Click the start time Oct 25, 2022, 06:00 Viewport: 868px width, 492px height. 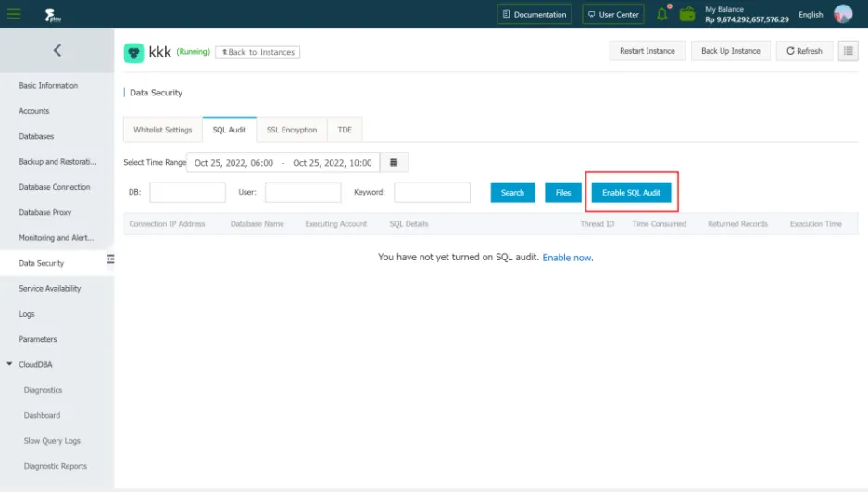[x=233, y=163]
